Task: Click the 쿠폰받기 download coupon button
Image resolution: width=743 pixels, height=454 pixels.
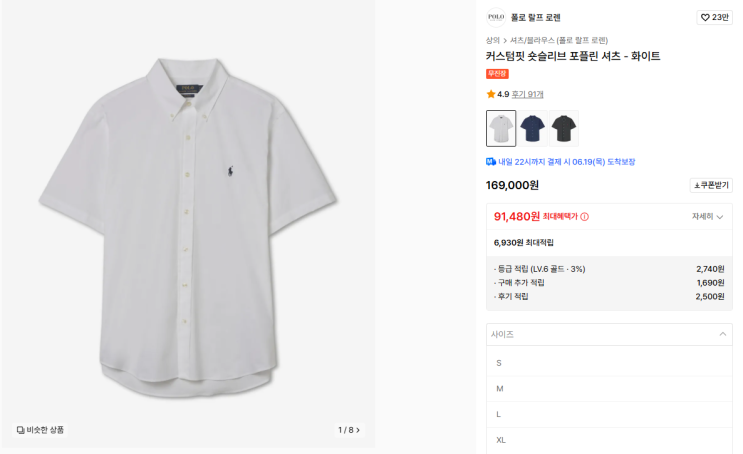Action: pyautogui.click(x=711, y=185)
